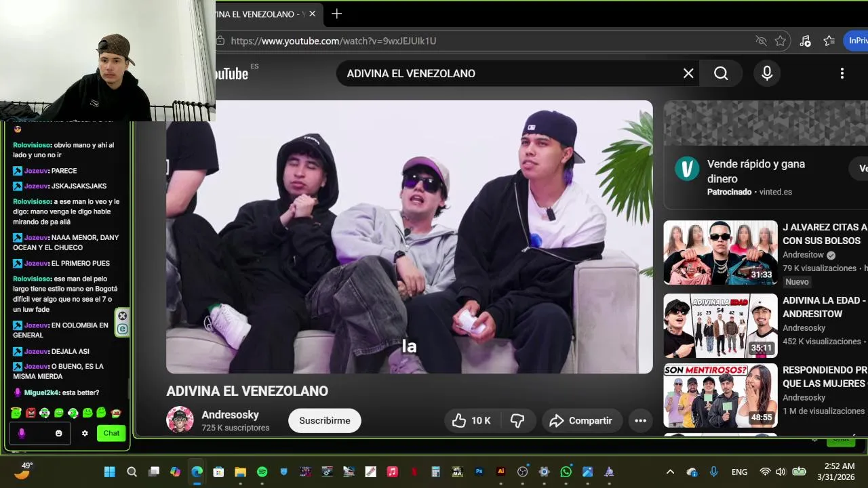Click the video player area
The height and width of the screenshot is (488, 868).
tap(410, 237)
